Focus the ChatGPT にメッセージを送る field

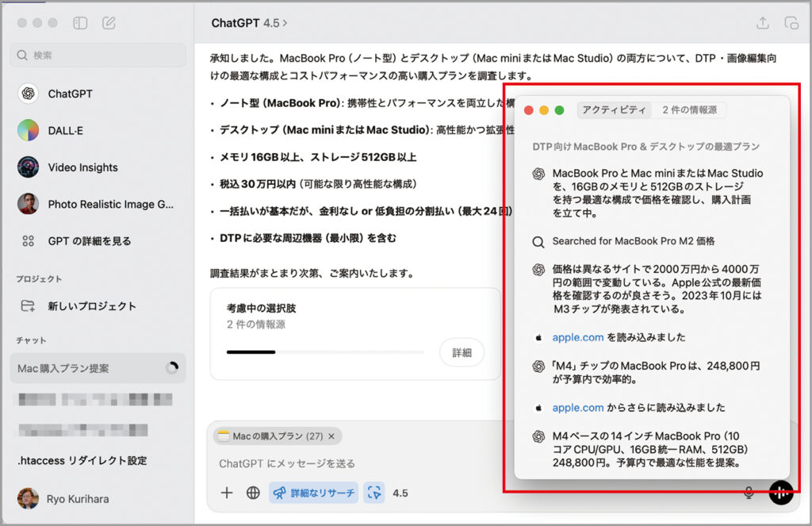(x=287, y=463)
